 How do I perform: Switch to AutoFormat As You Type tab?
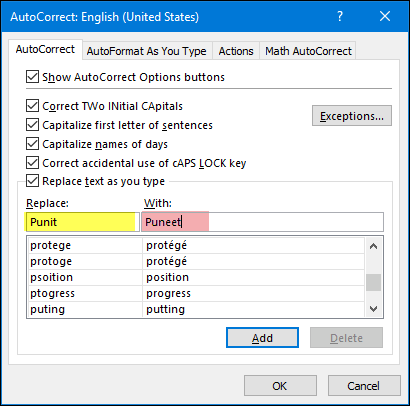[x=147, y=51]
